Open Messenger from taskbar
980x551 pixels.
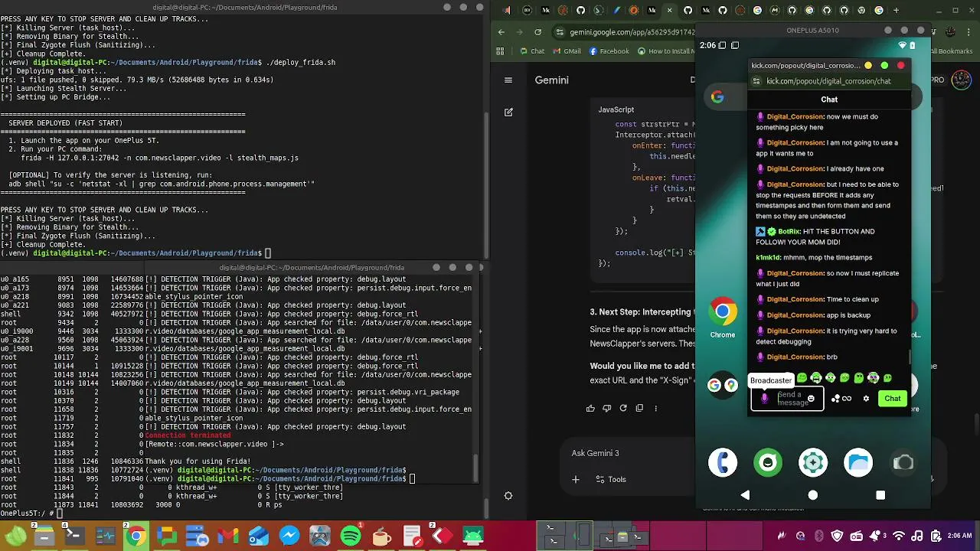(289, 536)
